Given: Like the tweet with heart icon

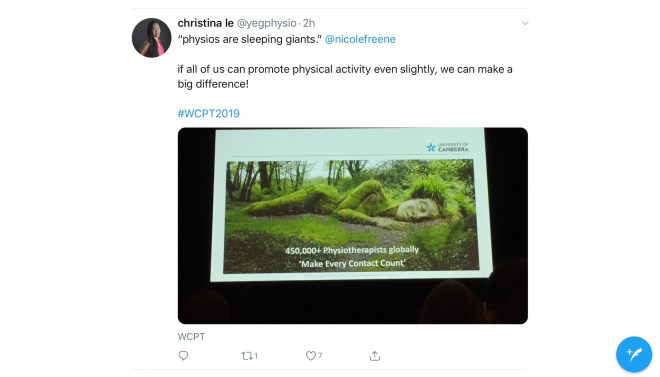Looking at the screenshot, I should pyautogui.click(x=311, y=356).
